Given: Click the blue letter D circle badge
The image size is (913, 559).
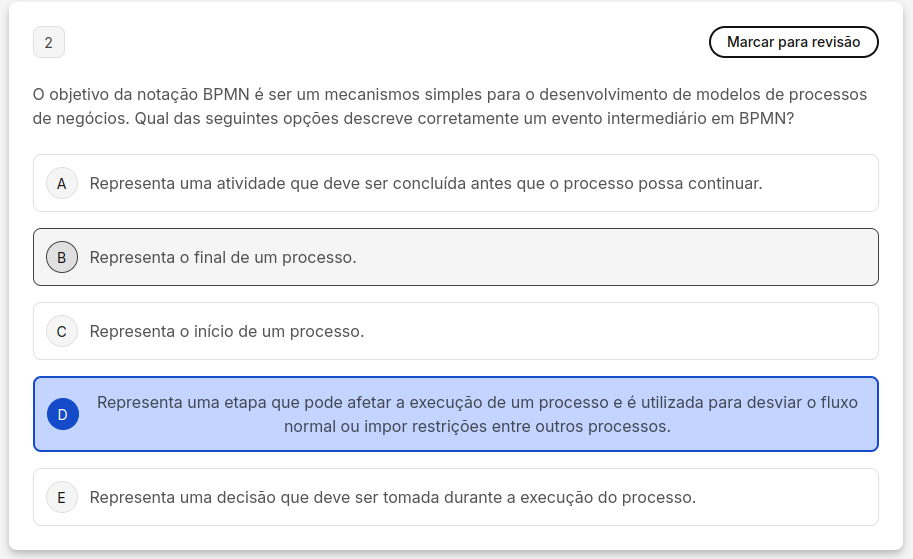Looking at the screenshot, I should tap(63, 414).
